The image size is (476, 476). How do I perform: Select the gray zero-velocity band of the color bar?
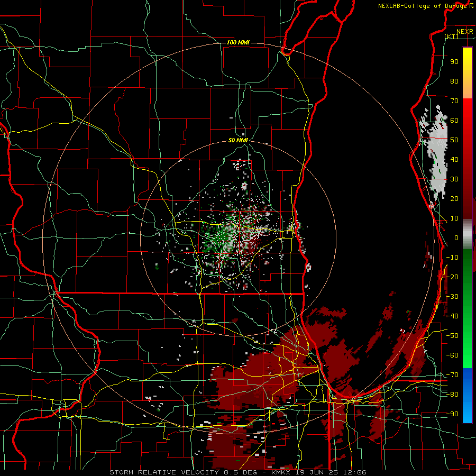click(x=467, y=234)
